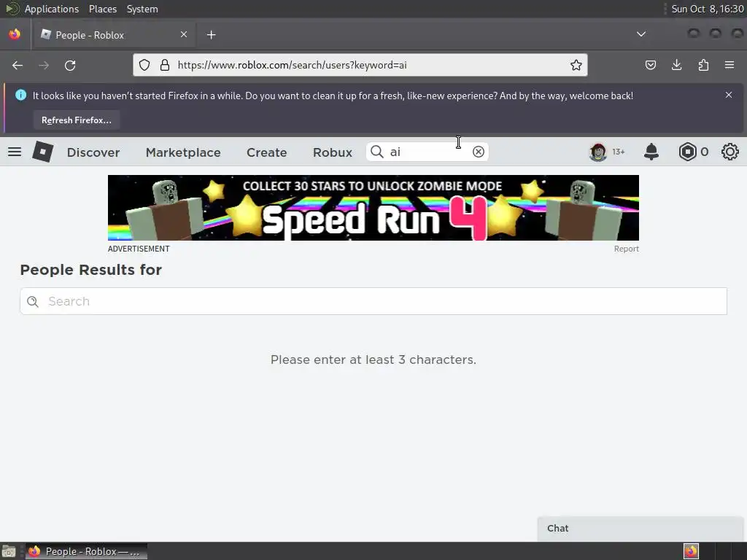747x560 pixels.
Task: Open a new tab with the plus icon
Action: [x=211, y=35]
